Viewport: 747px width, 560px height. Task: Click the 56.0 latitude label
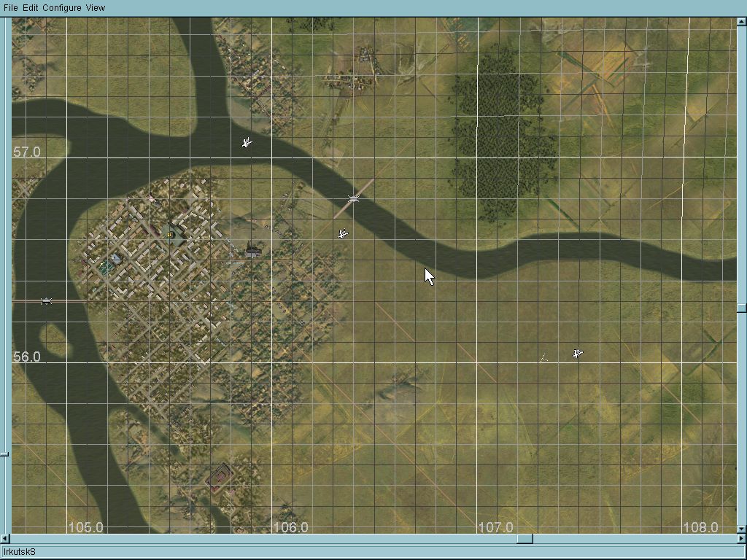(27, 357)
